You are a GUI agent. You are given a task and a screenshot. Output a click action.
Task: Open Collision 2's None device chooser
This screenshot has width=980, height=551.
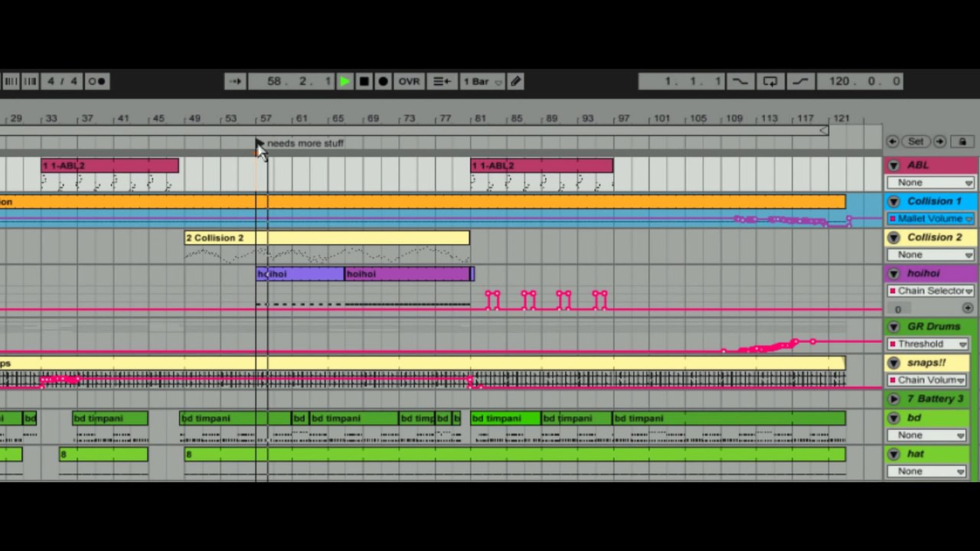[x=930, y=254]
